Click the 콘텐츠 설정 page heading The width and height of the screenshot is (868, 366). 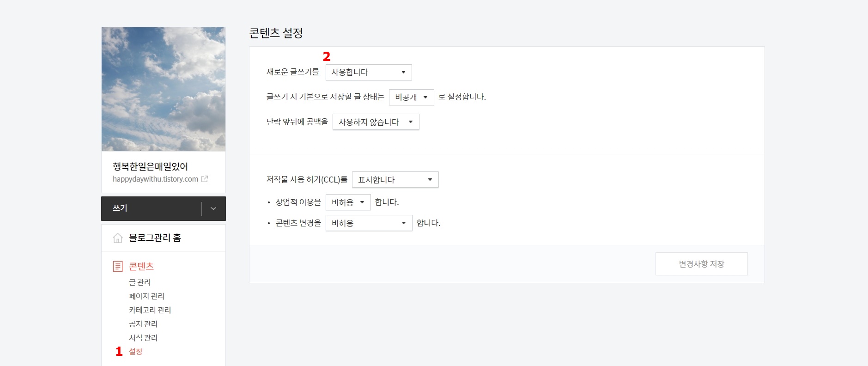pos(276,33)
